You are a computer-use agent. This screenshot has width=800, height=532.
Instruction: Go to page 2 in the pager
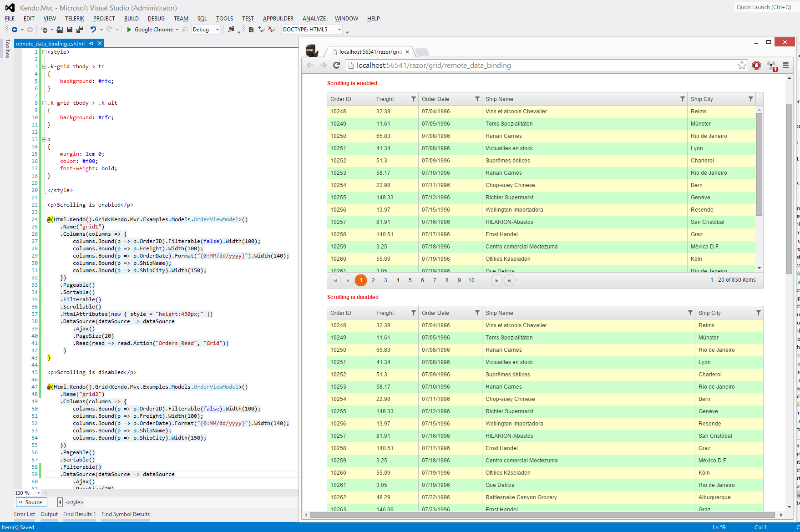[x=373, y=280]
